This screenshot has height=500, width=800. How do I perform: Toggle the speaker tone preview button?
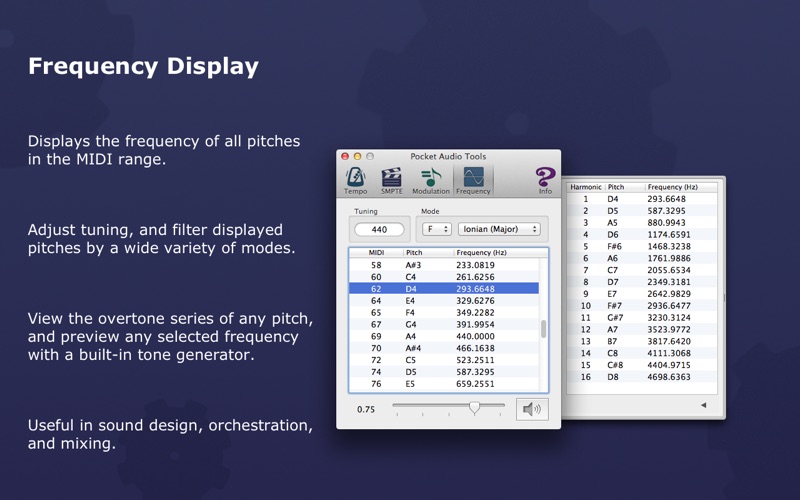pos(532,408)
